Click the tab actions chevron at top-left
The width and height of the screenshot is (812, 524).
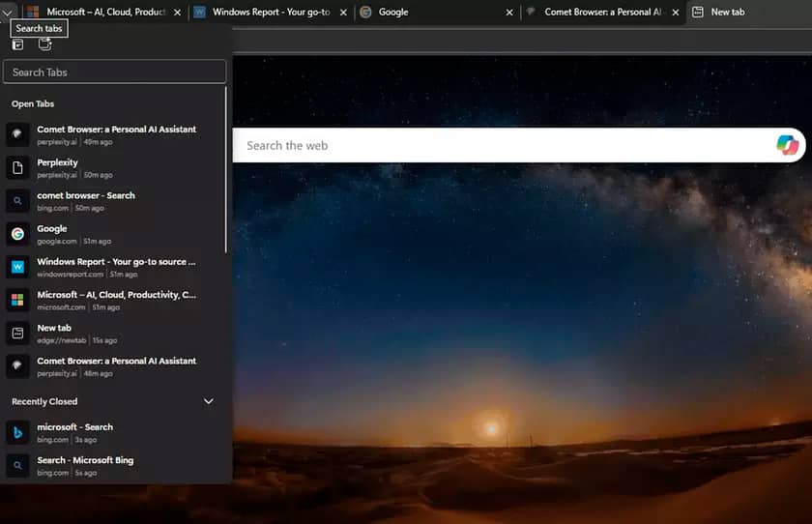pos(8,12)
